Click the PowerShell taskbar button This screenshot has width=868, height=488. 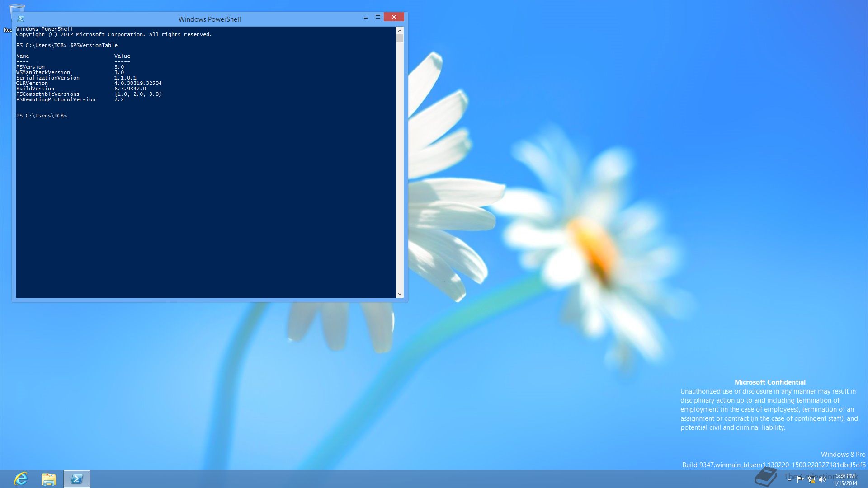click(77, 479)
